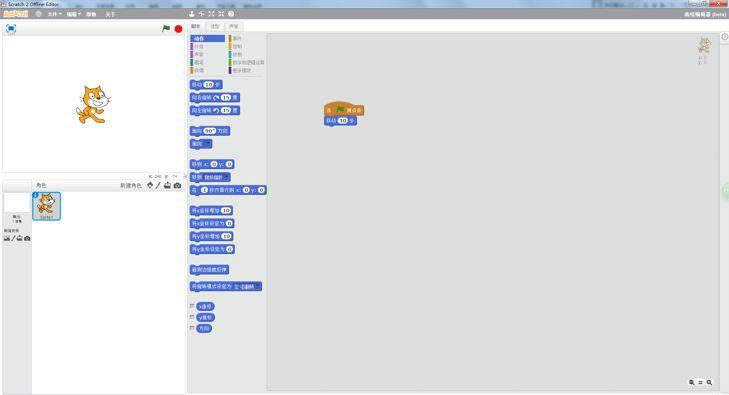Open the point towards block dropdown
The image size is (729, 395).
[208, 144]
